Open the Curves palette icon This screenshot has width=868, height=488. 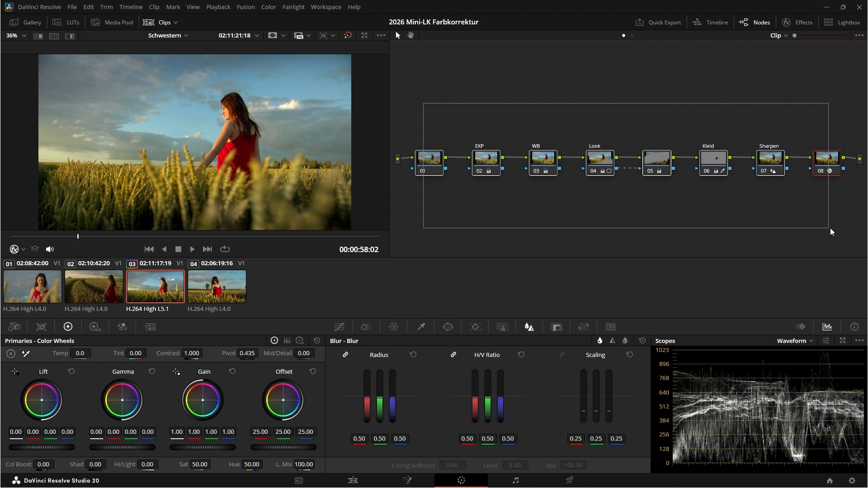pyautogui.click(x=340, y=327)
